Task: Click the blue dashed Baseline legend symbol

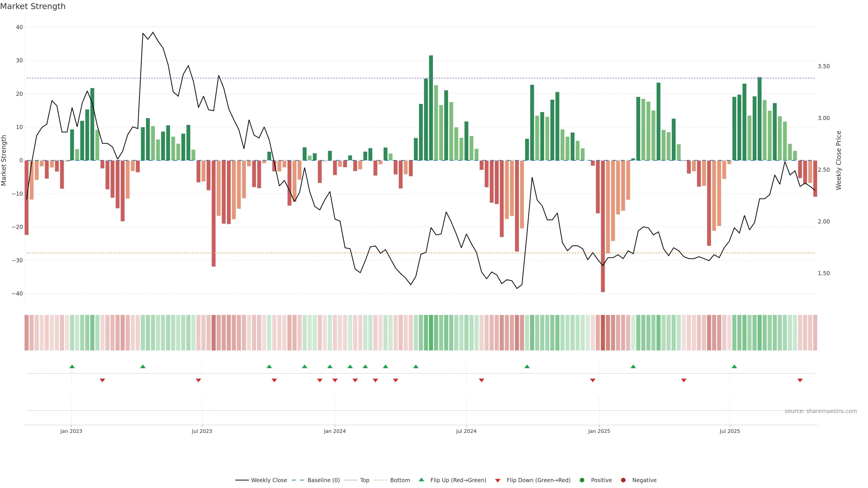Action: pyautogui.click(x=297, y=480)
